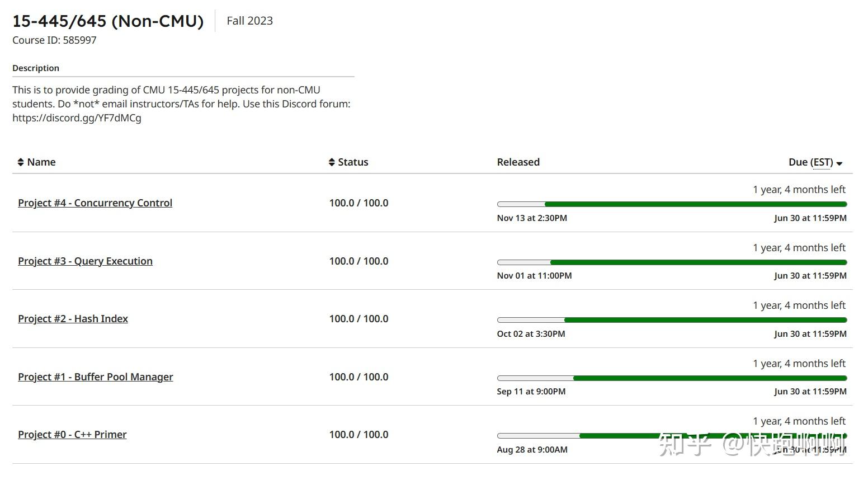Screen dimensions: 868x480
Task: Click the Description section header
Action: [36, 68]
